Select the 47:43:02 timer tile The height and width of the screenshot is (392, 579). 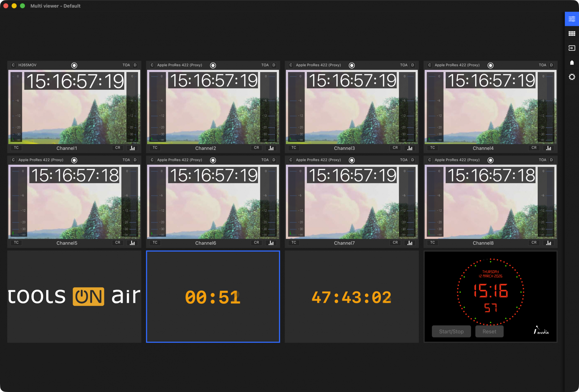[352, 297]
